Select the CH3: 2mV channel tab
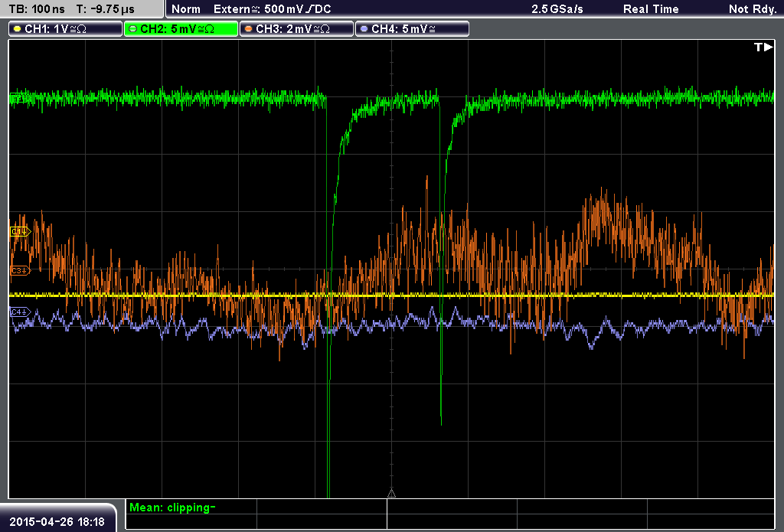This screenshot has width=784, height=532. click(x=296, y=29)
